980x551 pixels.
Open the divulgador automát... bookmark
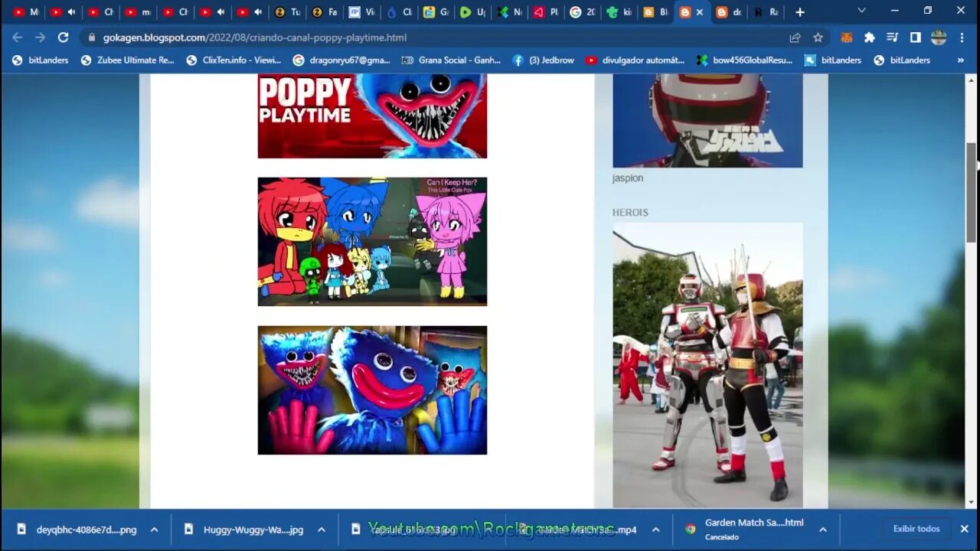tap(635, 60)
